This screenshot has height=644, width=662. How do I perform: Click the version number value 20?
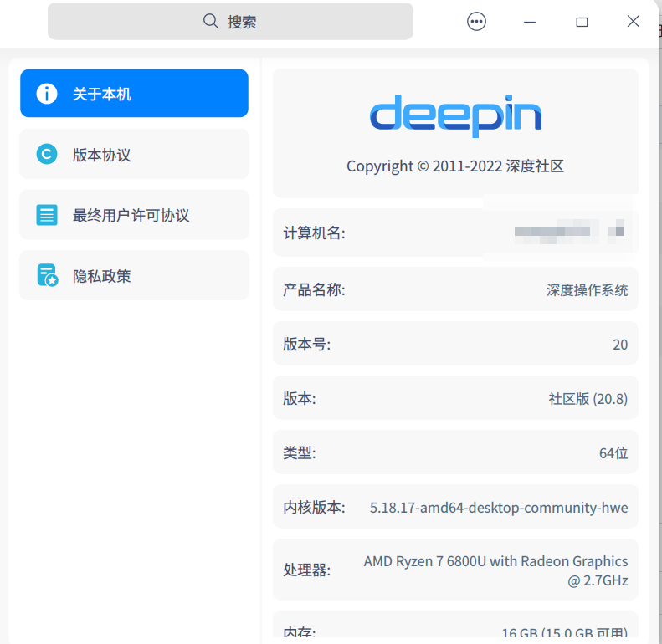620,345
